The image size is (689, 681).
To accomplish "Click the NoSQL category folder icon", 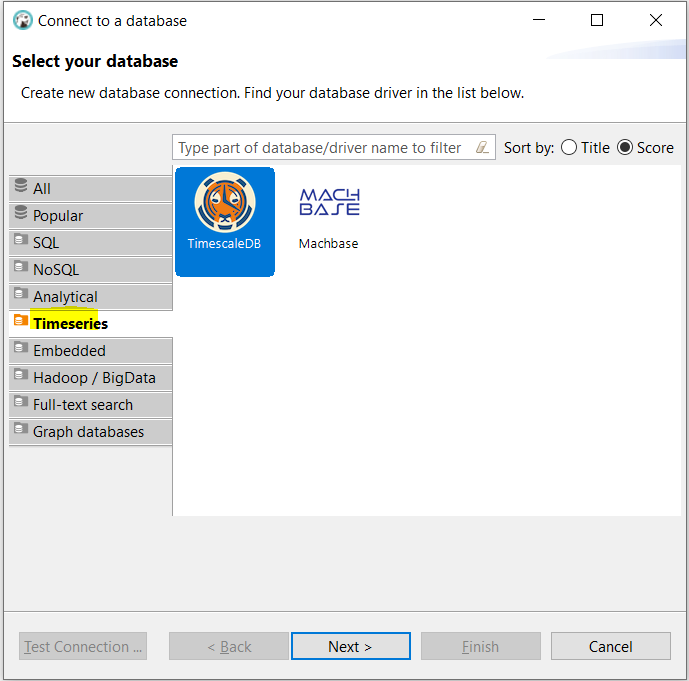I will (21, 266).
